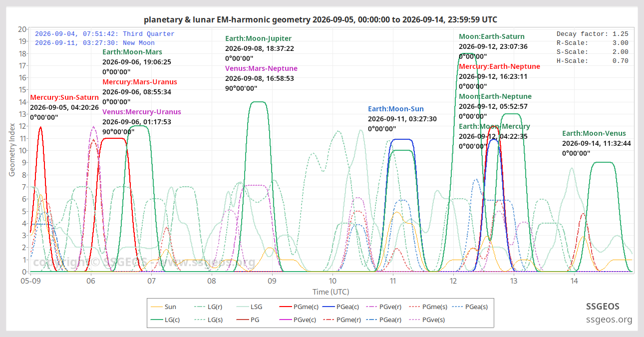The height and width of the screenshot is (337, 644).
Task: Click the Earth:Moon-Sun peak label
Action: pyautogui.click(x=395, y=109)
